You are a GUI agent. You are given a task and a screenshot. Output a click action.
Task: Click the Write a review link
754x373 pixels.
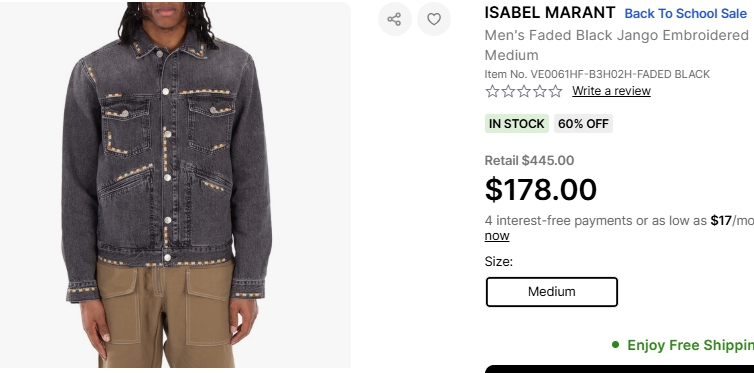pos(611,91)
